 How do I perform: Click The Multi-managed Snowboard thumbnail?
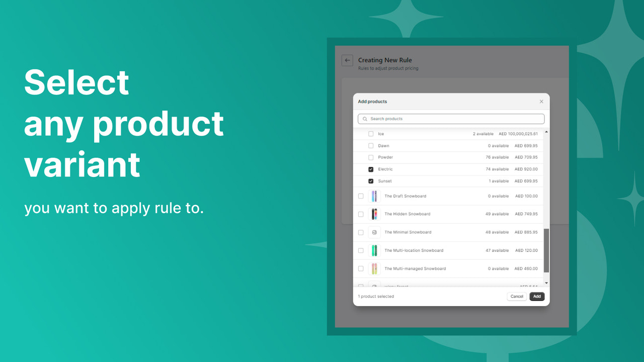[x=374, y=268]
